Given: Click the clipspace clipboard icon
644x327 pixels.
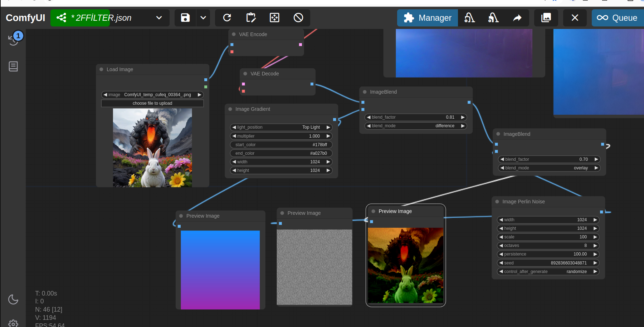Looking at the screenshot, I should [x=251, y=18].
